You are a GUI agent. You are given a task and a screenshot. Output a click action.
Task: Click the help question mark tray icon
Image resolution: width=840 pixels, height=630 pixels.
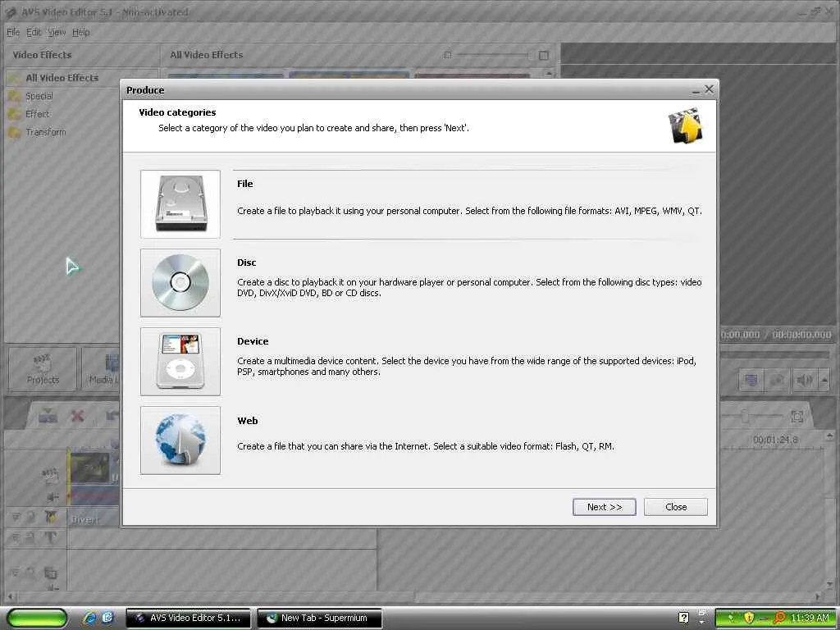pyautogui.click(x=683, y=618)
